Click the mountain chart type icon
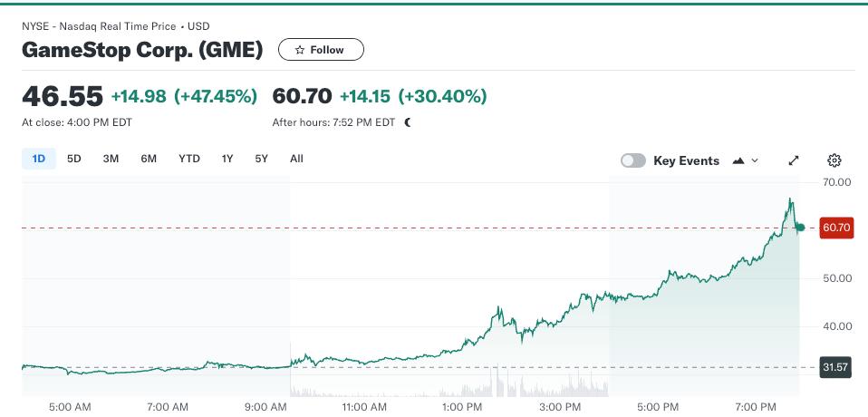The width and height of the screenshot is (868, 417). tap(738, 160)
